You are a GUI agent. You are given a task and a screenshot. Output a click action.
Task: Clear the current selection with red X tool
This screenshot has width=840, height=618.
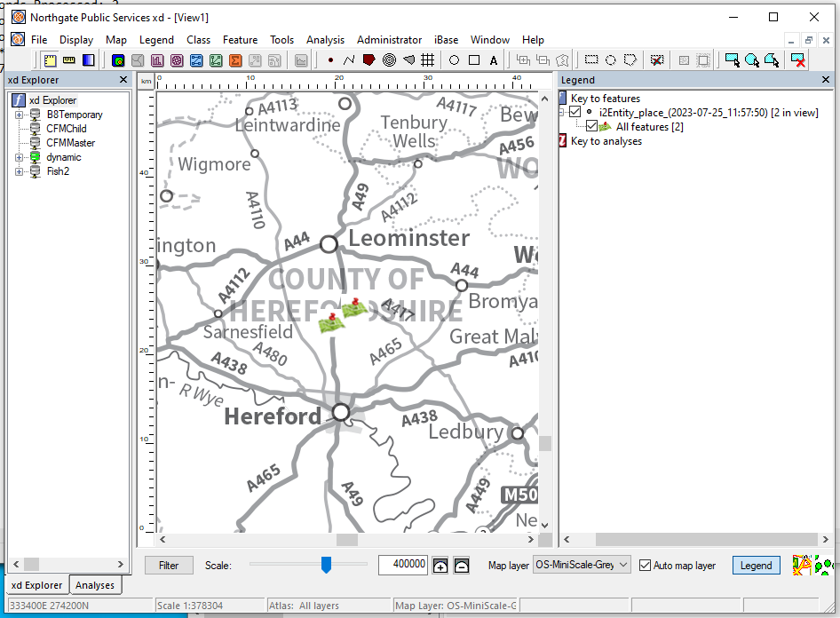pos(798,59)
